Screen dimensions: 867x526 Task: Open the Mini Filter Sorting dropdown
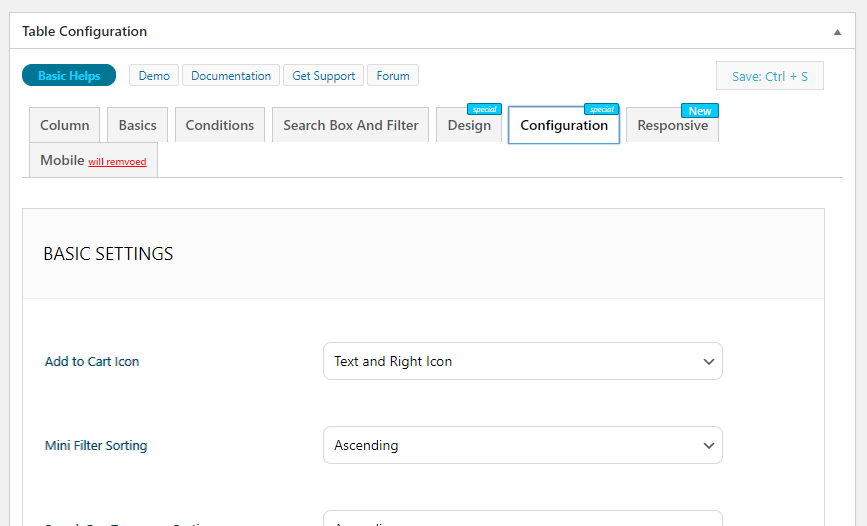click(523, 445)
